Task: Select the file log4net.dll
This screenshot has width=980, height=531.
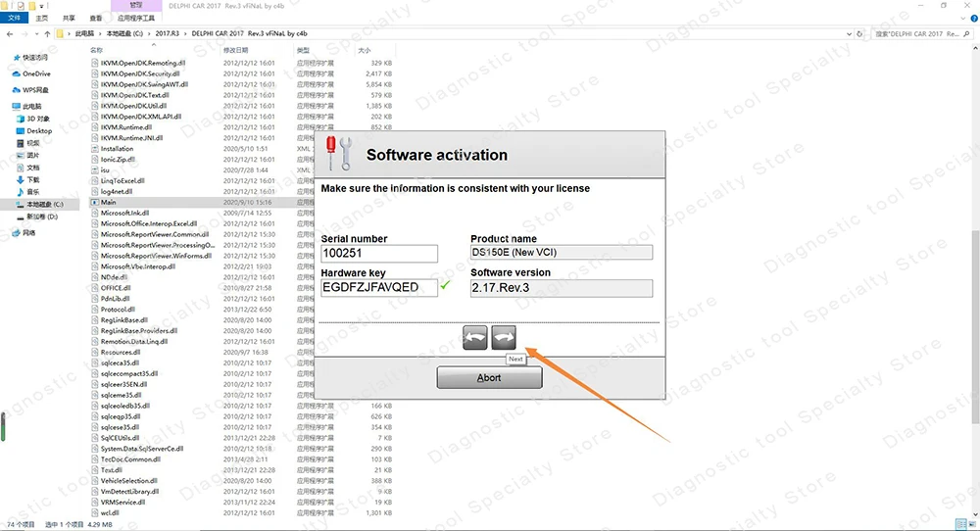Action: (x=117, y=192)
